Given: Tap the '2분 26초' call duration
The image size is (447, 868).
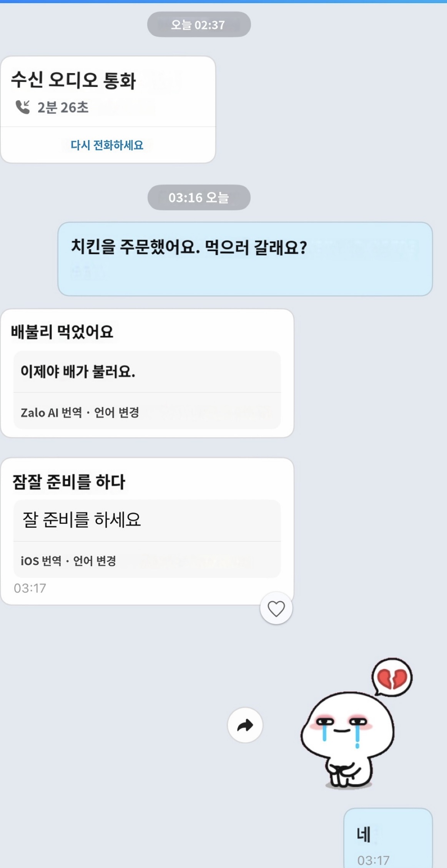Looking at the screenshot, I should (63, 107).
